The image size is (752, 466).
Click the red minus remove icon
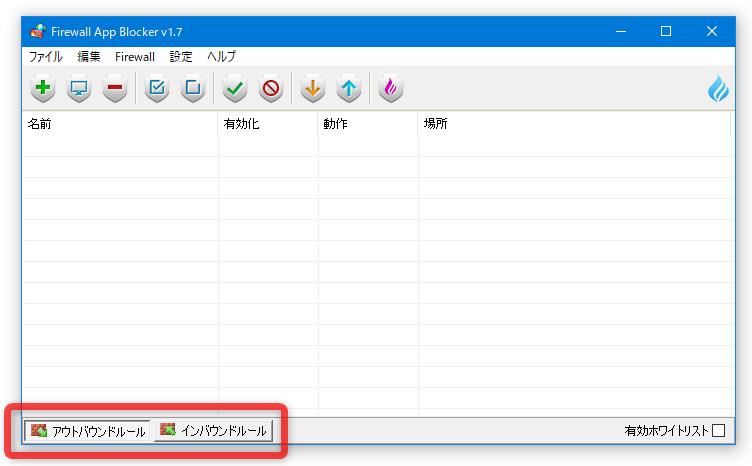[x=115, y=88]
